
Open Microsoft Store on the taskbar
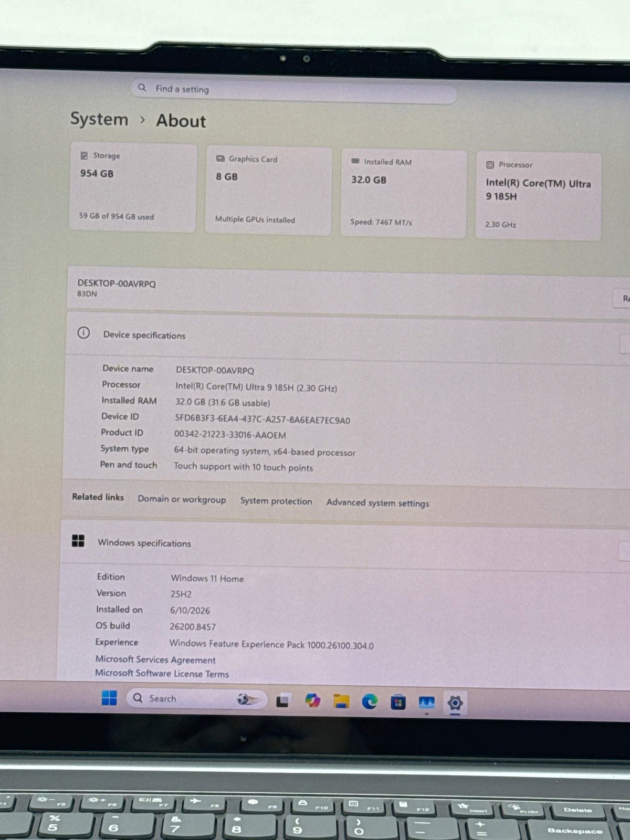point(398,702)
